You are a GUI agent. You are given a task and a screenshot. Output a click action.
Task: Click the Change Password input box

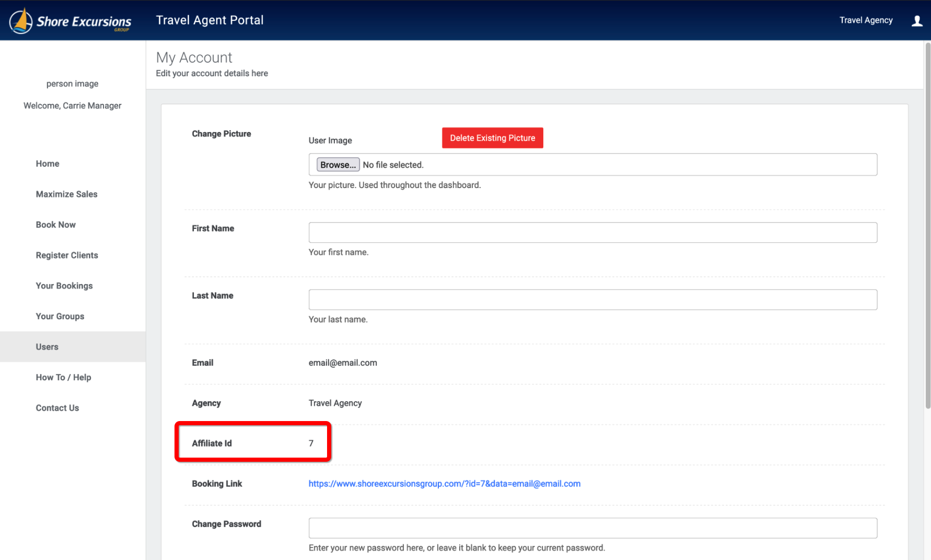[592, 528]
